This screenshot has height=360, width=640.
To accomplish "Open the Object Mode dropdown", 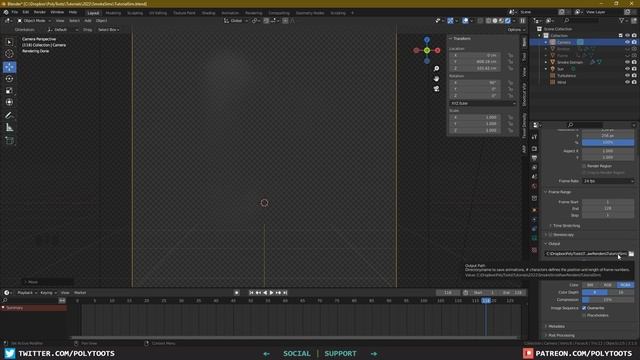I will pyautogui.click(x=34, y=20).
